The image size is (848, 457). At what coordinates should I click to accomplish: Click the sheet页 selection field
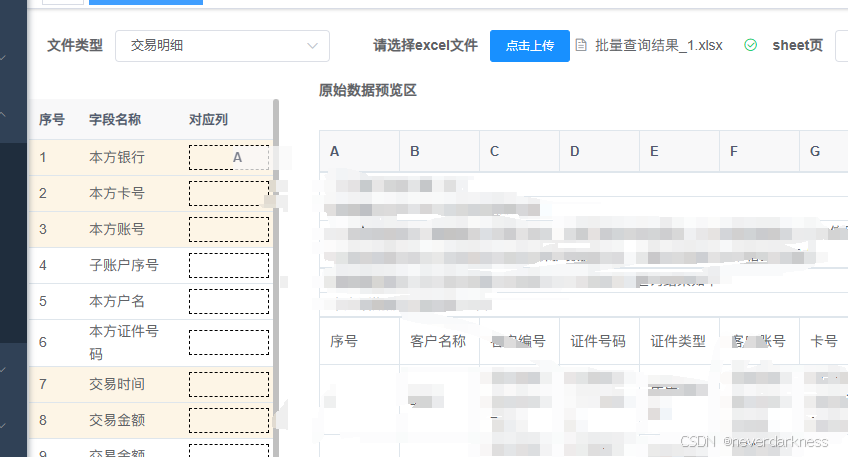(842, 46)
